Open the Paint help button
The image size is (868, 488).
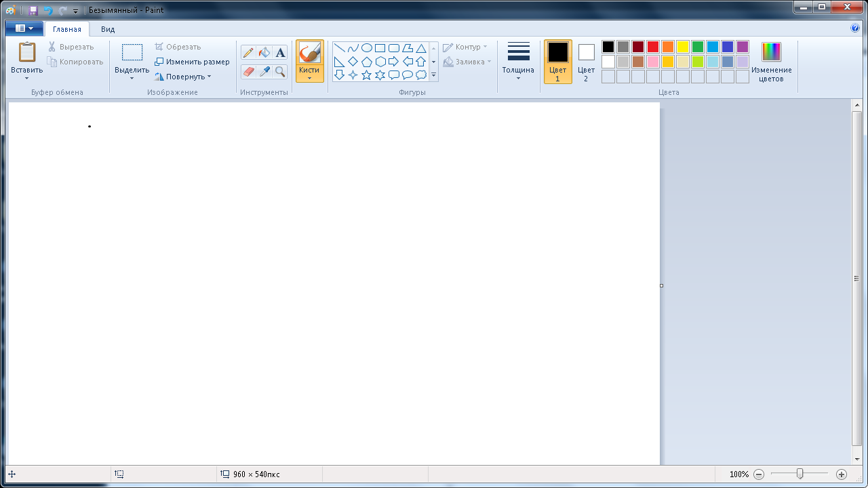coord(855,28)
